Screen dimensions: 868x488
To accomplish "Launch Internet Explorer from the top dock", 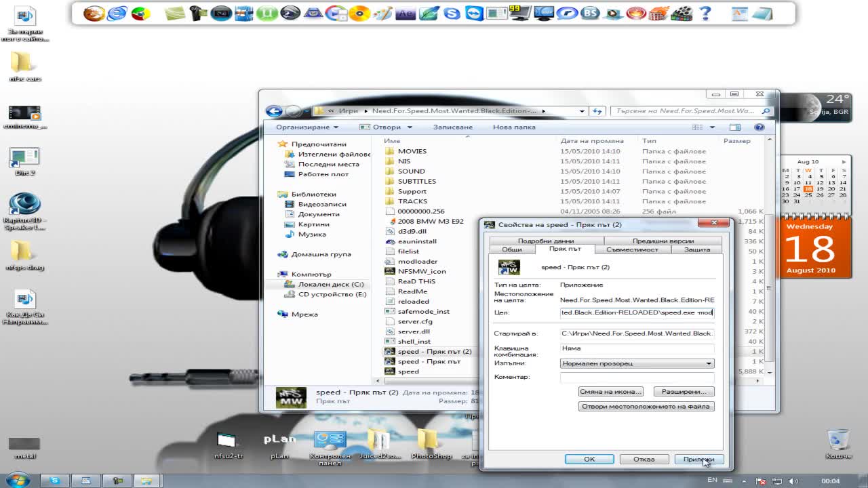I will (x=117, y=13).
